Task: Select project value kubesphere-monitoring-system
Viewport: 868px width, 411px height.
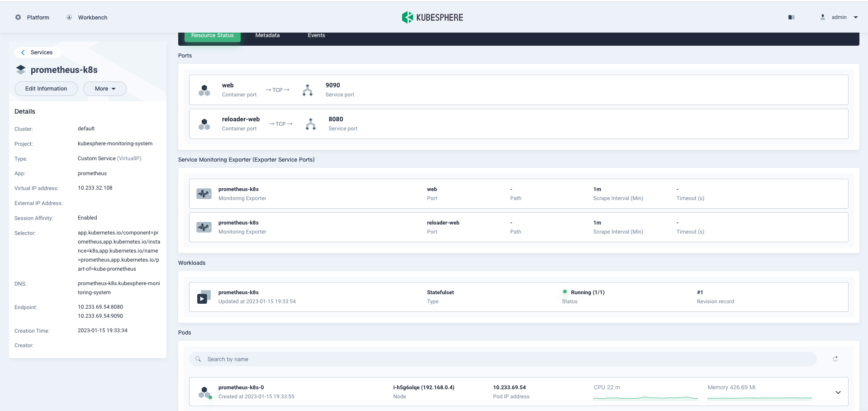Action: pyautogui.click(x=115, y=143)
